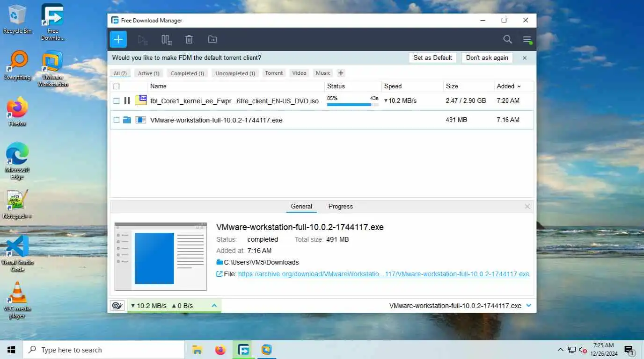Pause the fbl_Core1 ISO download
Image resolution: width=644 pixels, height=359 pixels.
127,101
